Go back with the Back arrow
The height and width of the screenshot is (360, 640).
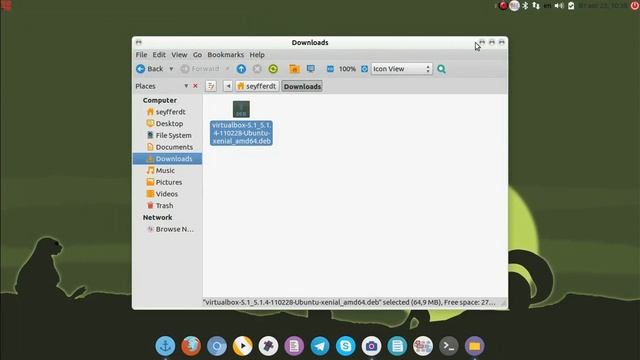[x=149, y=69]
